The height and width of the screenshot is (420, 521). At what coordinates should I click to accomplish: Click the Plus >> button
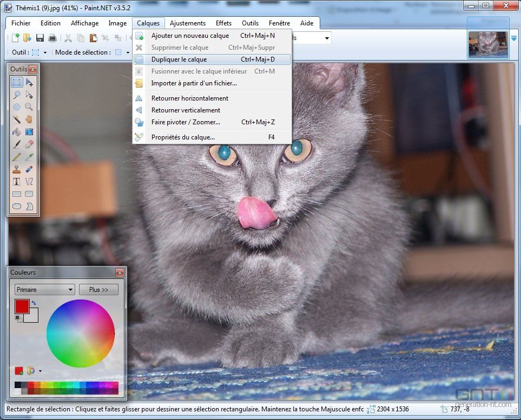coord(98,290)
